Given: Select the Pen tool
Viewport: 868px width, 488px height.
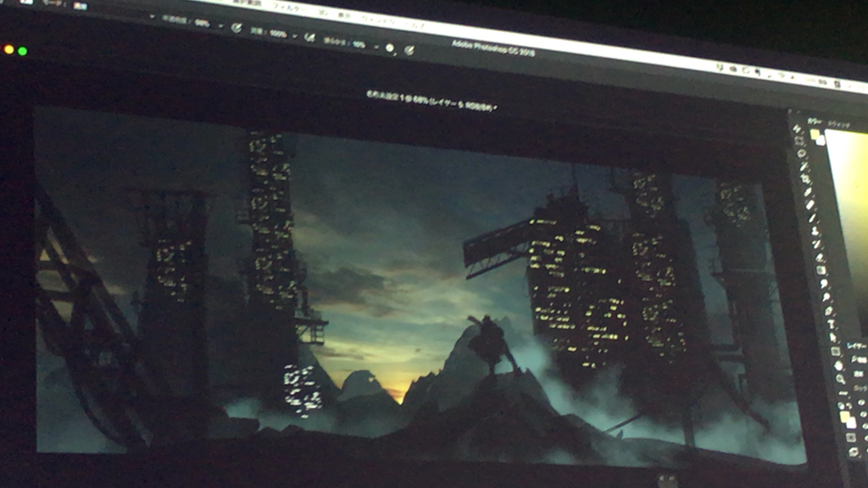Looking at the screenshot, I should [x=829, y=309].
